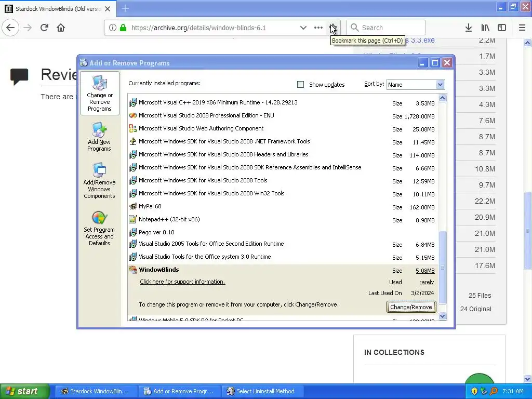Viewport: 532px width, 399px height.
Task: Switch to Stardock WindowBlinds taskbar item
Action: click(96, 391)
